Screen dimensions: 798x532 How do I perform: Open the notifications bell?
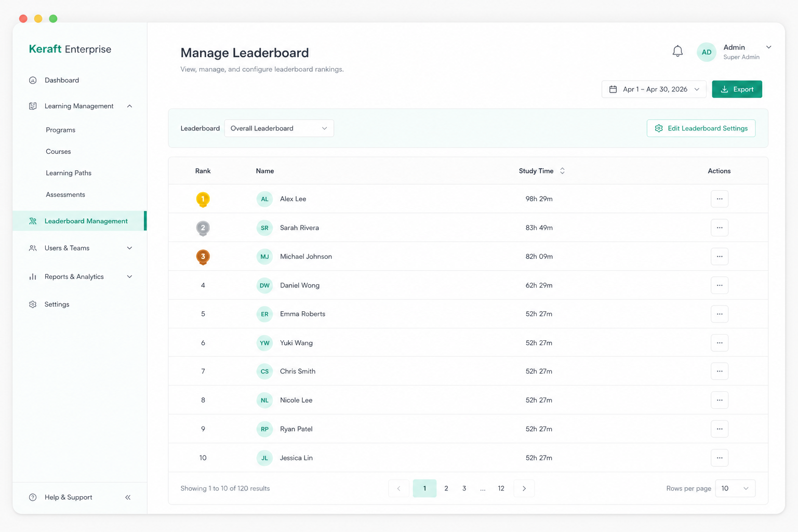click(677, 51)
